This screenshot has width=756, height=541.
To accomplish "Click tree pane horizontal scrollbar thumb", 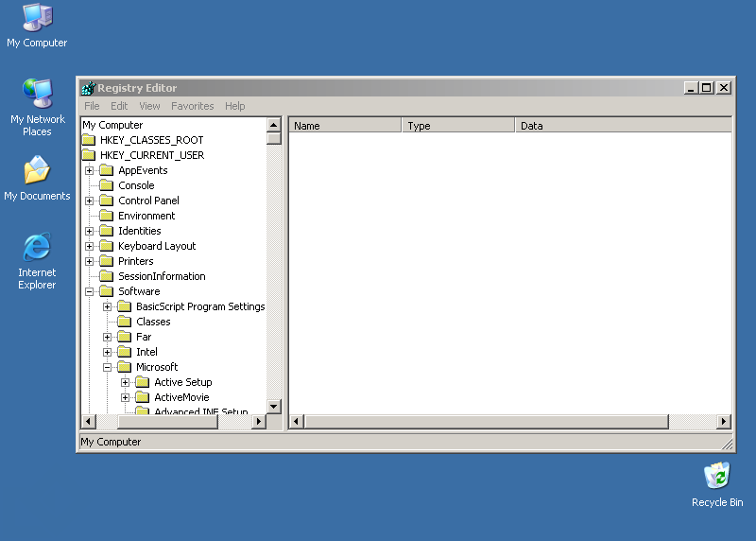I will [x=168, y=421].
